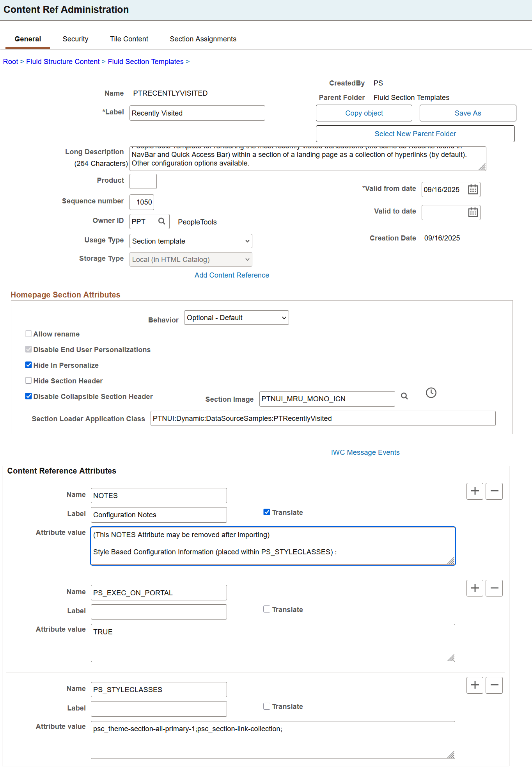Click the PS_STYLECLASSES name field
This screenshot has width=532, height=771.
click(x=159, y=689)
